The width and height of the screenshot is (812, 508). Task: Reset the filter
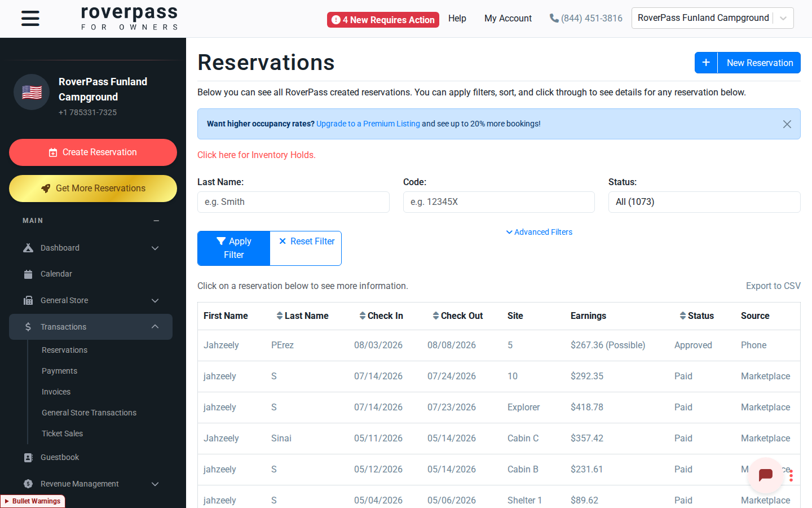point(306,248)
